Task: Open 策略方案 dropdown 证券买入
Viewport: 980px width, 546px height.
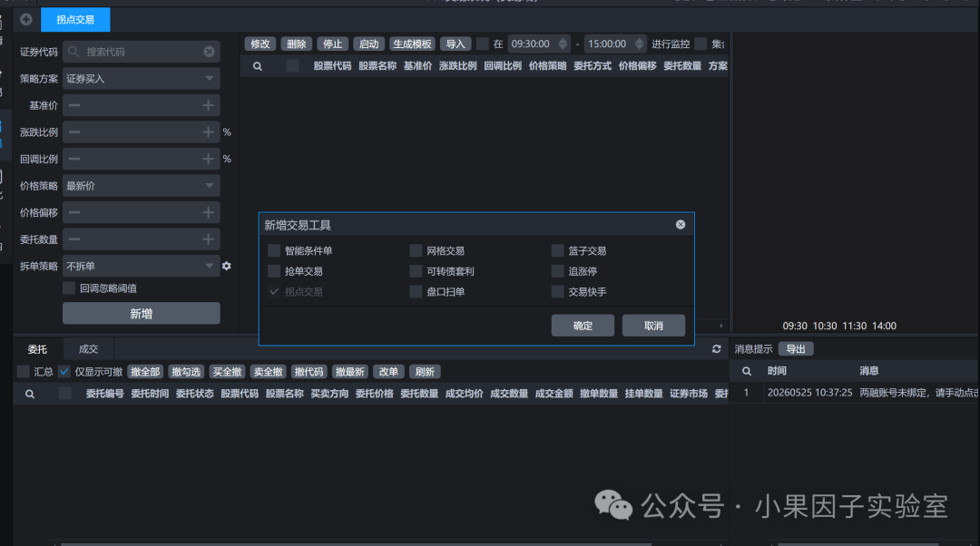Action: tap(142, 79)
